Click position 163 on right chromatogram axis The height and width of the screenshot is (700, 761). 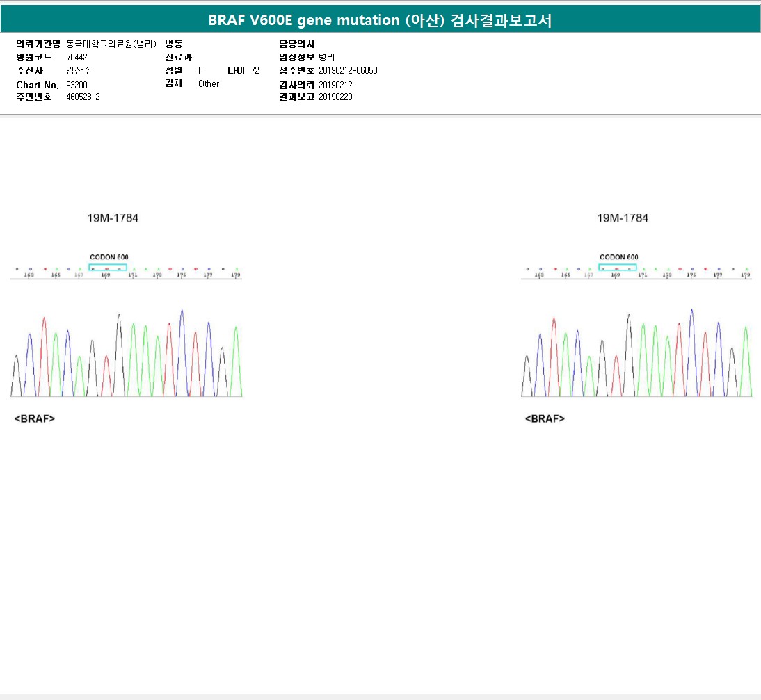point(539,275)
